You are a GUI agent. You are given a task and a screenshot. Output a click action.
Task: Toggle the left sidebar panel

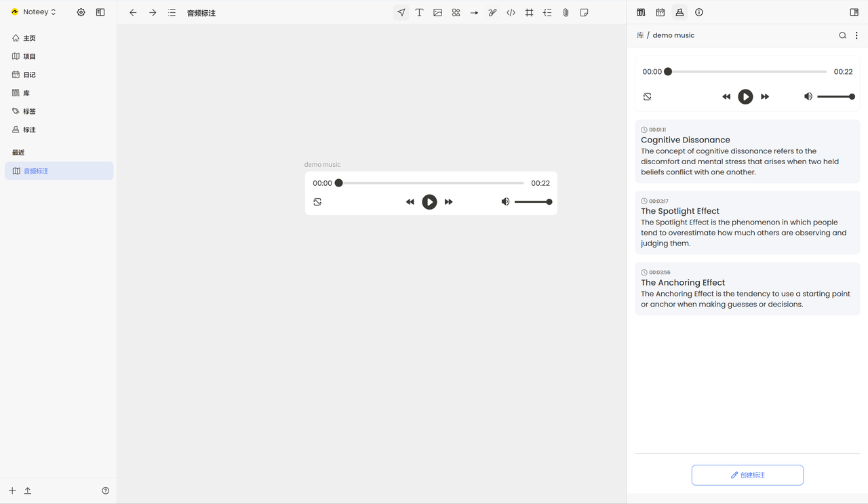pyautogui.click(x=100, y=12)
